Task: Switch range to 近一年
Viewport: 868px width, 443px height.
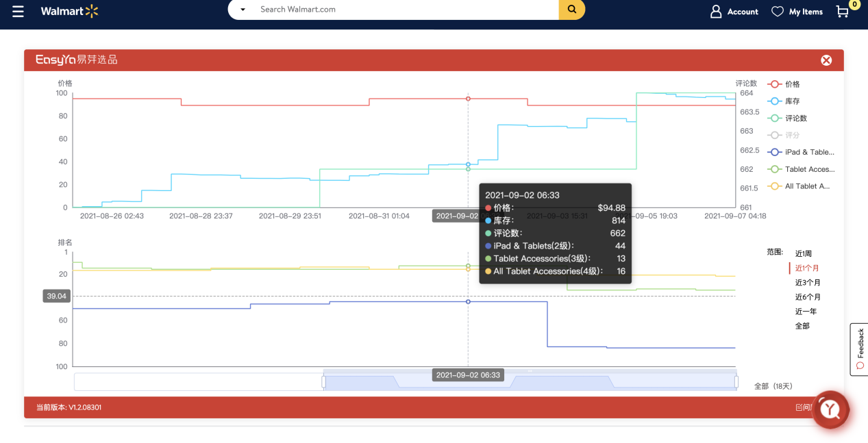Action: 805,312
